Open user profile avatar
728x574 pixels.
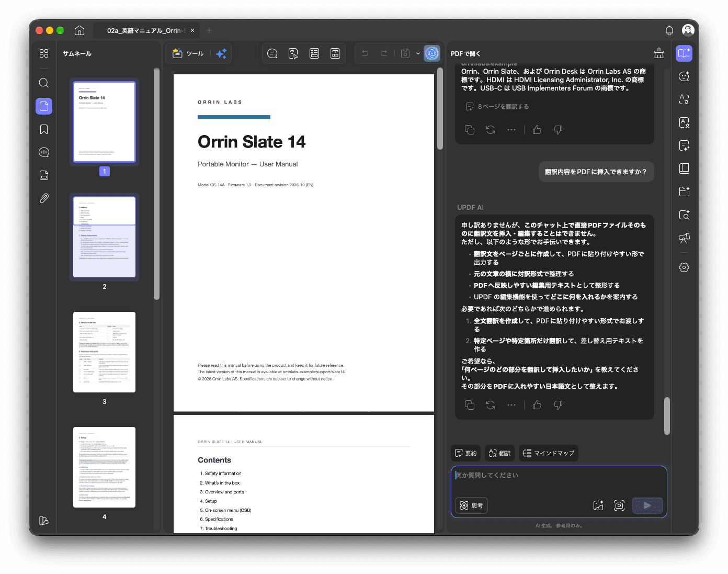688,30
